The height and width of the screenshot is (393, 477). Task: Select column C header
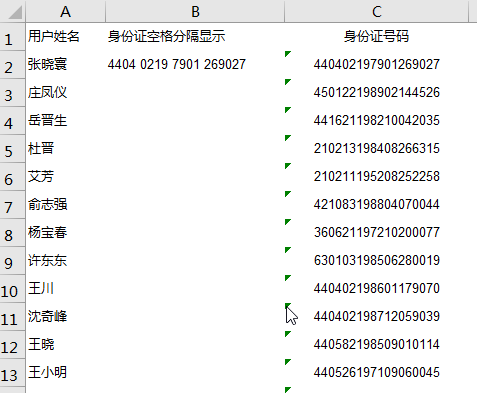(x=376, y=11)
